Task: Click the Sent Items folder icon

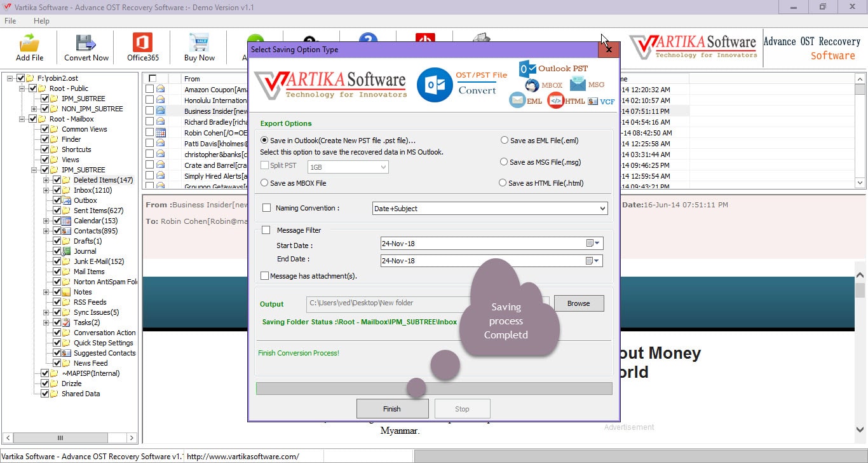Action: (x=67, y=211)
